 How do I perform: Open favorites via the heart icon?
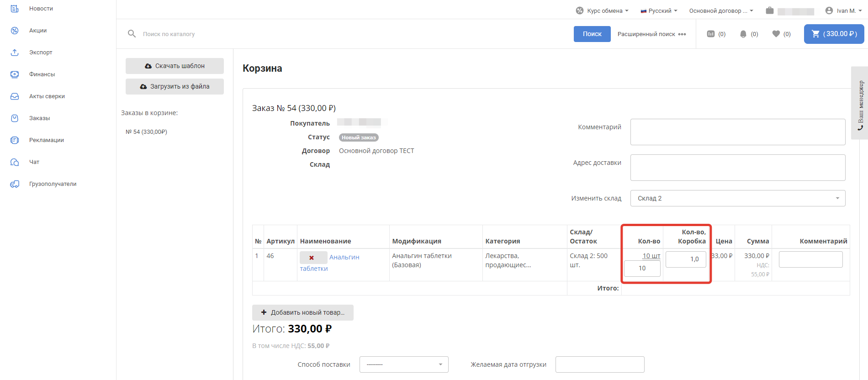[x=776, y=34]
